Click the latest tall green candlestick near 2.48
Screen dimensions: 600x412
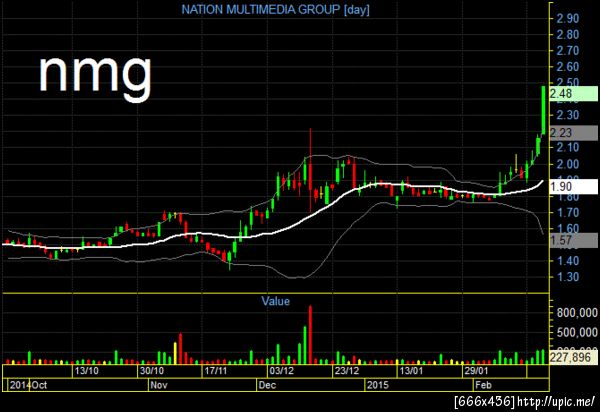click(x=543, y=110)
